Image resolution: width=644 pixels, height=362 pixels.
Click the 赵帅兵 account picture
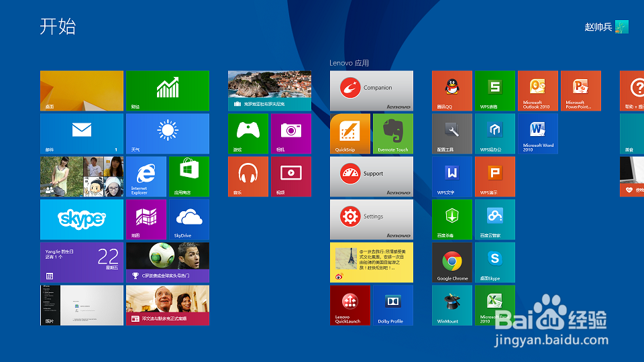pyautogui.click(x=622, y=27)
